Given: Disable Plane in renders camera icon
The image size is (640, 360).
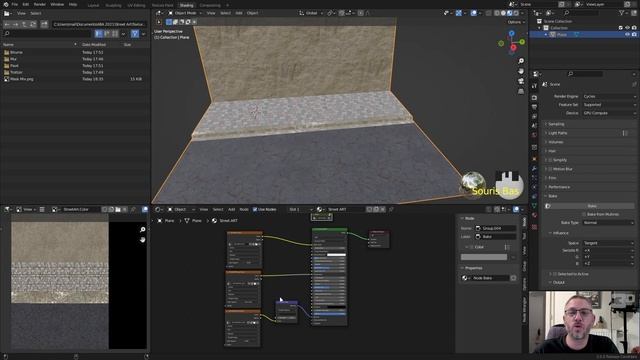Looking at the screenshot, I should click(x=634, y=35).
